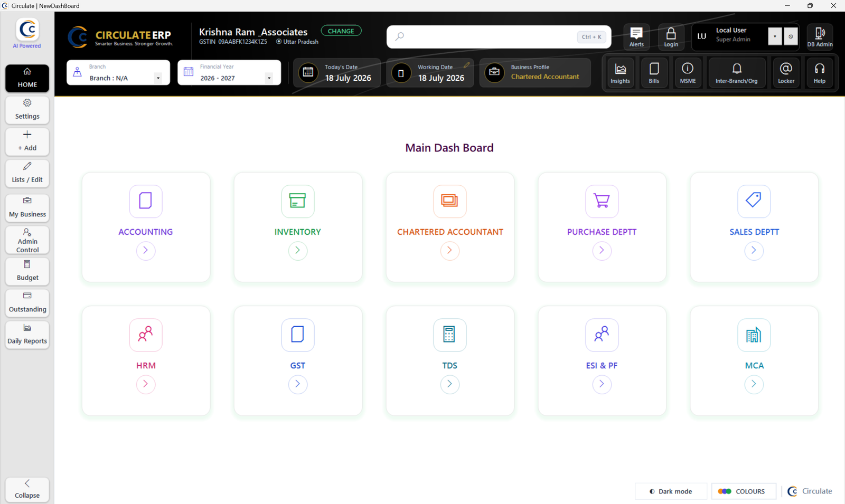Select the Uttar Pradesh radio button
Viewport: 845px width, 504px height.
point(279,42)
